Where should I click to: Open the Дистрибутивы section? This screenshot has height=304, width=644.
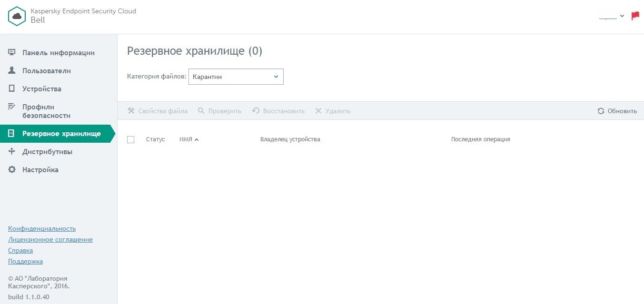click(48, 152)
